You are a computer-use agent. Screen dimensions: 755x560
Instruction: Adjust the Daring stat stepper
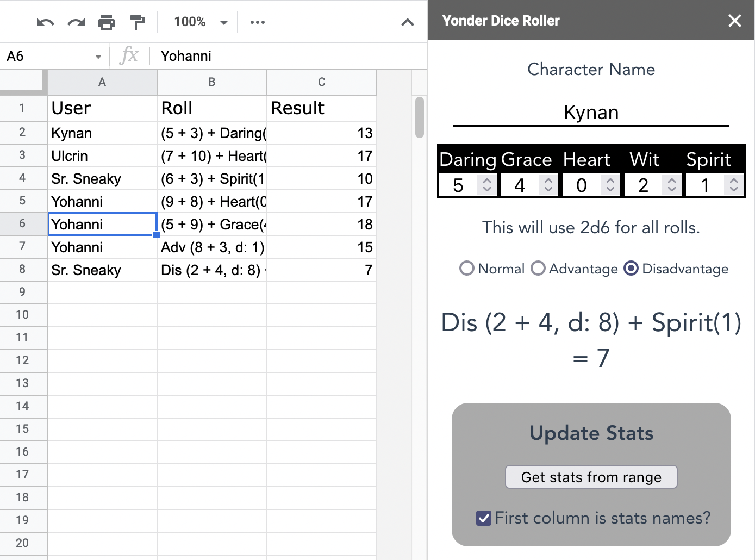coord(487,185)
